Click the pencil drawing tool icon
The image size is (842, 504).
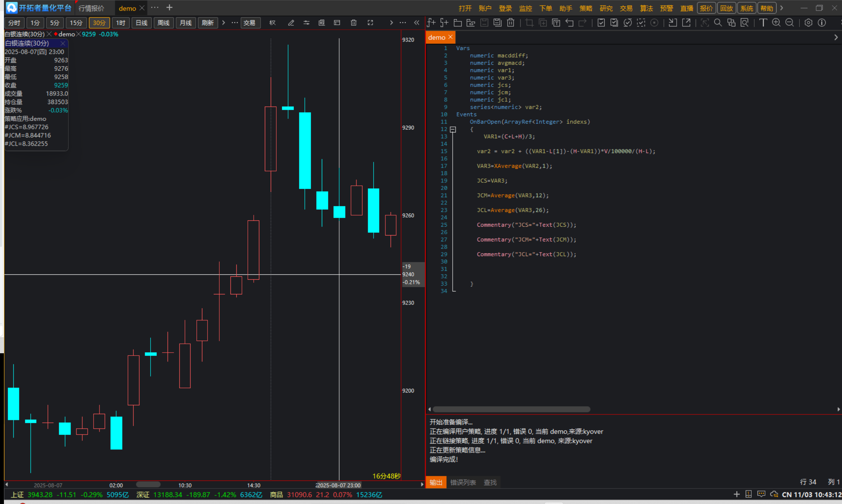pos(291,23)
